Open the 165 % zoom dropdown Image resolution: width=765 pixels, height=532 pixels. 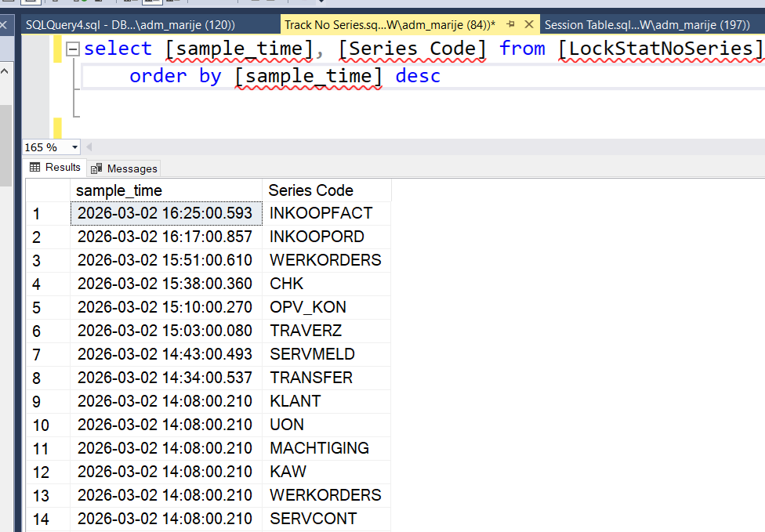point(75,147)
